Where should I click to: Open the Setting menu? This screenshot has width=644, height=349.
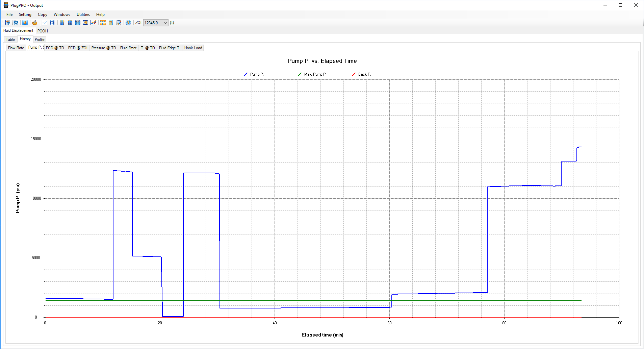click(x=25, y=15)
